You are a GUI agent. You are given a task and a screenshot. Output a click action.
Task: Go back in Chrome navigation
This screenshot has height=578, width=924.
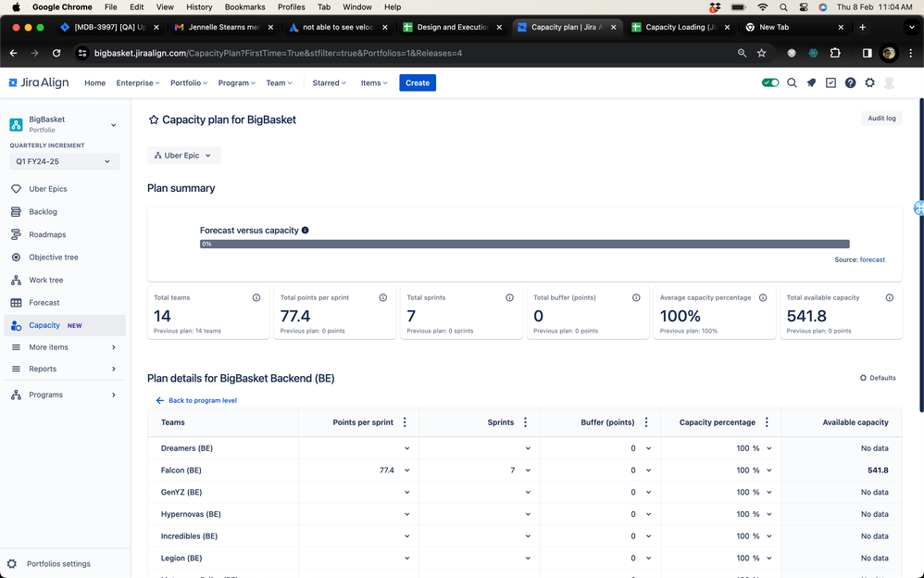(x=14, y=53)
